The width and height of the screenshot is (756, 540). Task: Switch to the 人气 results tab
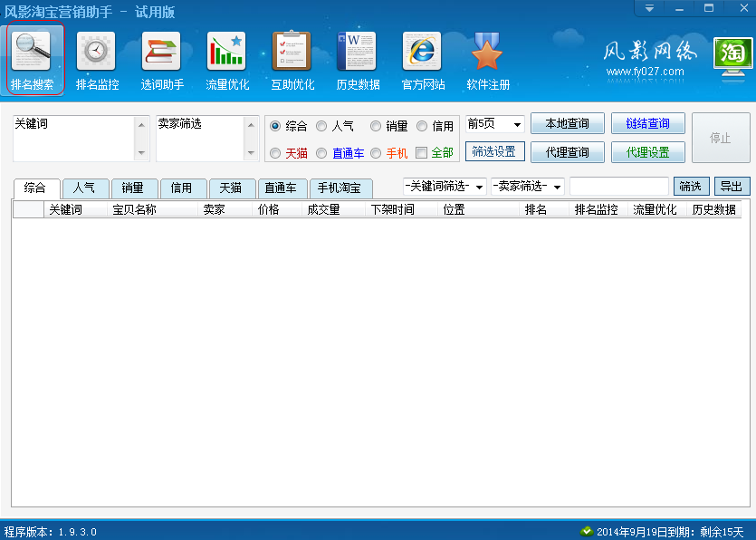point(85,188)
